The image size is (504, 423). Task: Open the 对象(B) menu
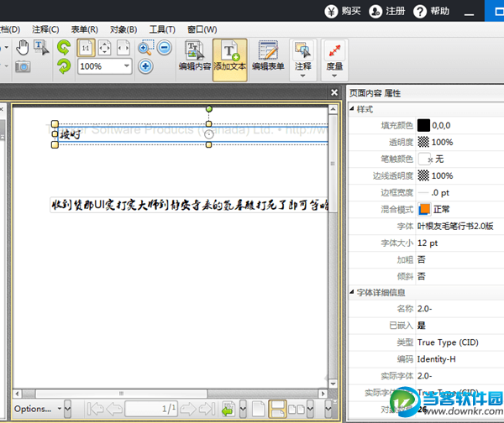click(123, 29)
